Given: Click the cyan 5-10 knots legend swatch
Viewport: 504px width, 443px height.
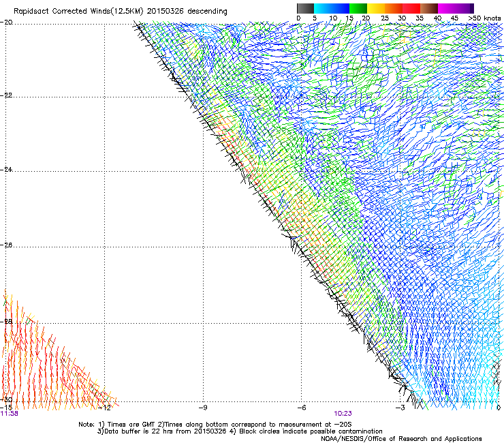Looking at the screenshot, I should 323,8.
